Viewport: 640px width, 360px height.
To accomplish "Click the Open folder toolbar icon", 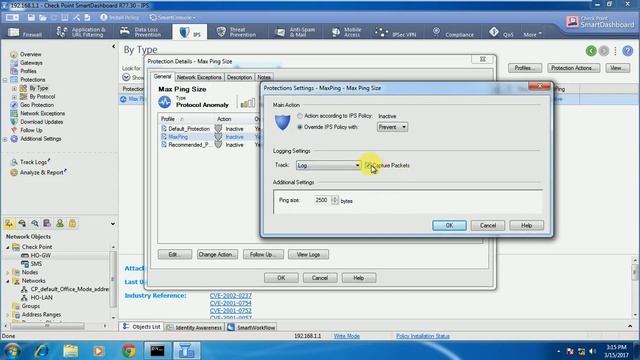I will pos(42,18).
